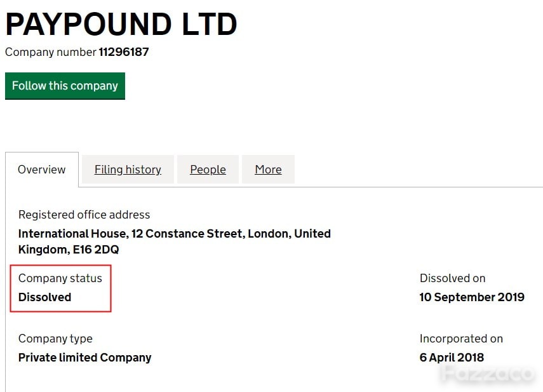Click the Dissolved on label

click(452, 278)
